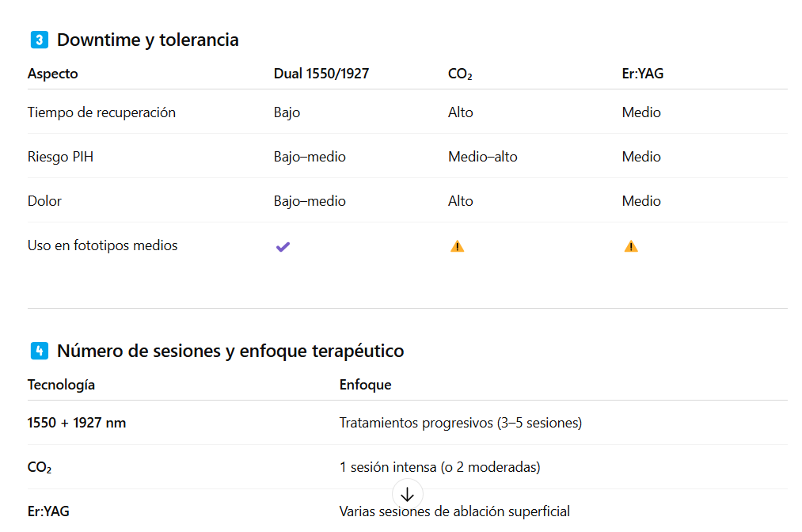Click '1 sesión intensa (o 2 moderadas)' text

pyautogui.click(x=440, y=467)
